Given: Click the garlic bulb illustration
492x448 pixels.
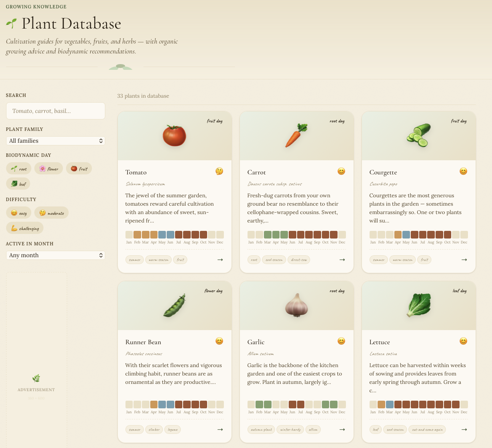Looking at the screenshot, I should 296,305.
